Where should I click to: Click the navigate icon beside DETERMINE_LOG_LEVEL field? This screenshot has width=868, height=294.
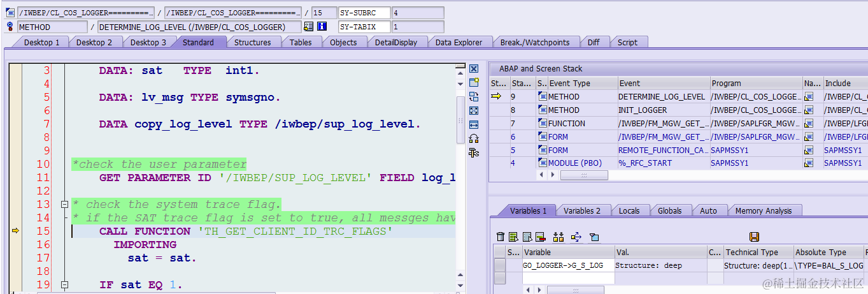tap(309, 27)
